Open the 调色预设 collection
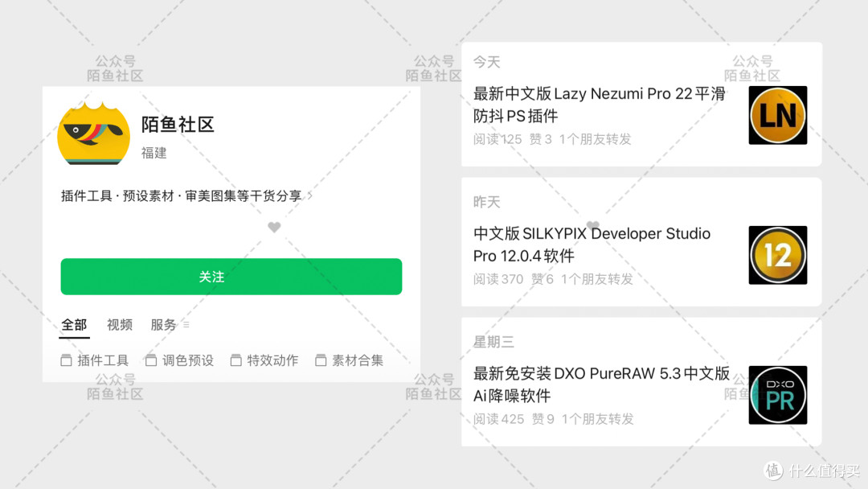 tap(179, 360)
